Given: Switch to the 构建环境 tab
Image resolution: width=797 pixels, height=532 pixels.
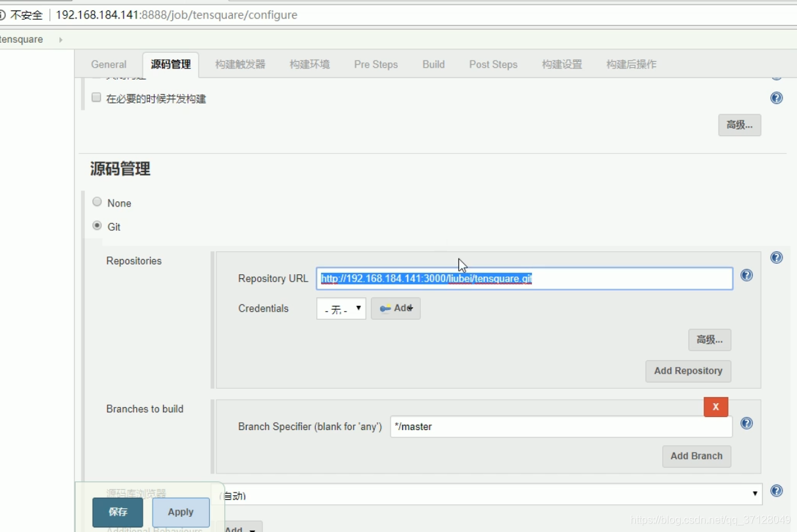Looking at the screenshot, I should tap(310, 64).
